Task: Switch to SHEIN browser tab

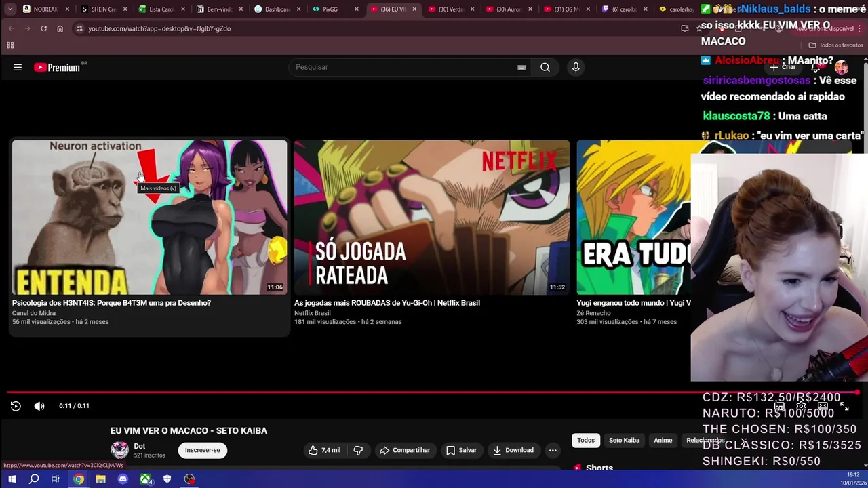Action: (104, 9)
